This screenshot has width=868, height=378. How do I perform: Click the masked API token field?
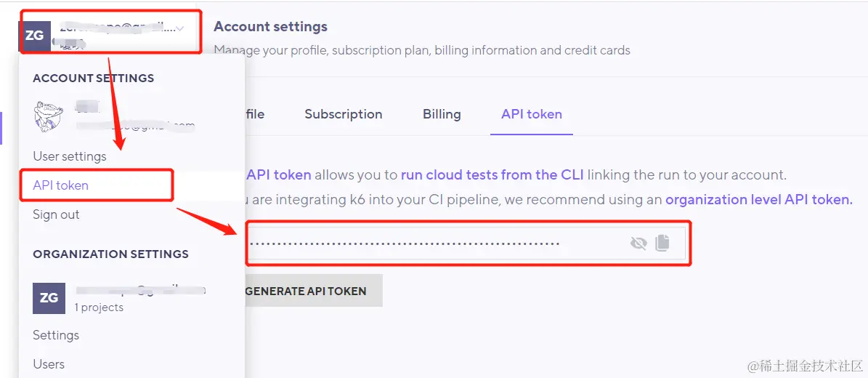(x=466, y=244)
